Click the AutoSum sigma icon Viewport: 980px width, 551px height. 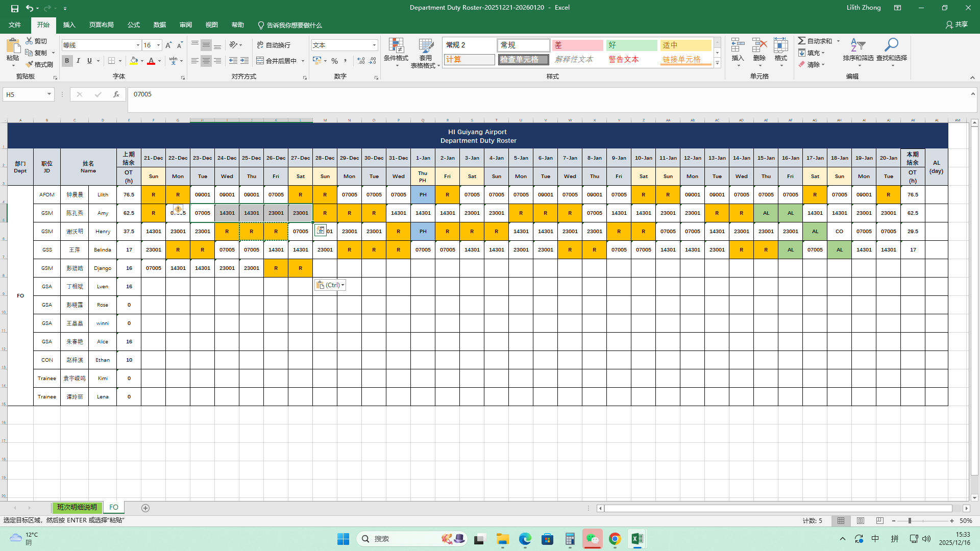tap(802, 41)
